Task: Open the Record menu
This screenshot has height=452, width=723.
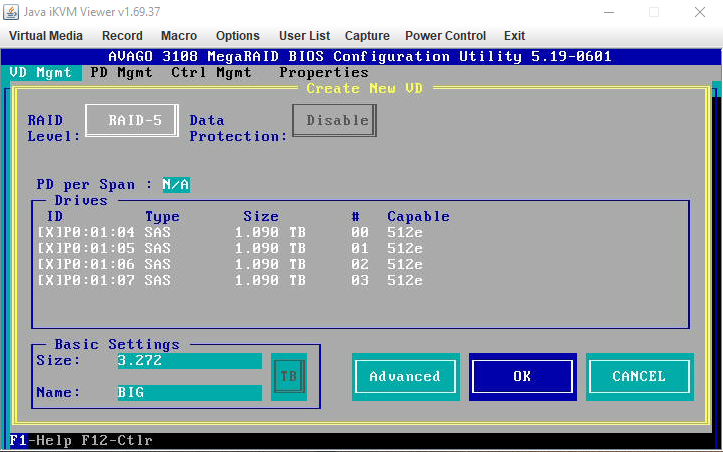Action: tap(122, 36)
